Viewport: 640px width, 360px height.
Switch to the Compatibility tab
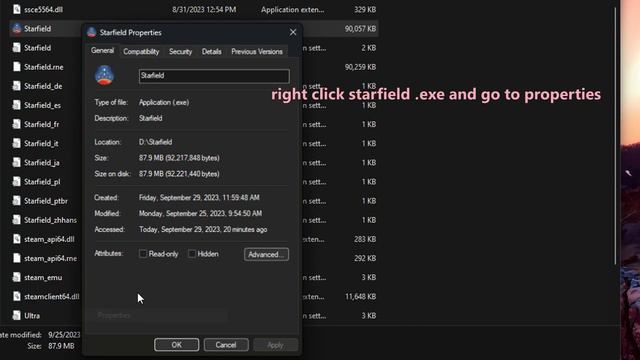click(141, 52)
